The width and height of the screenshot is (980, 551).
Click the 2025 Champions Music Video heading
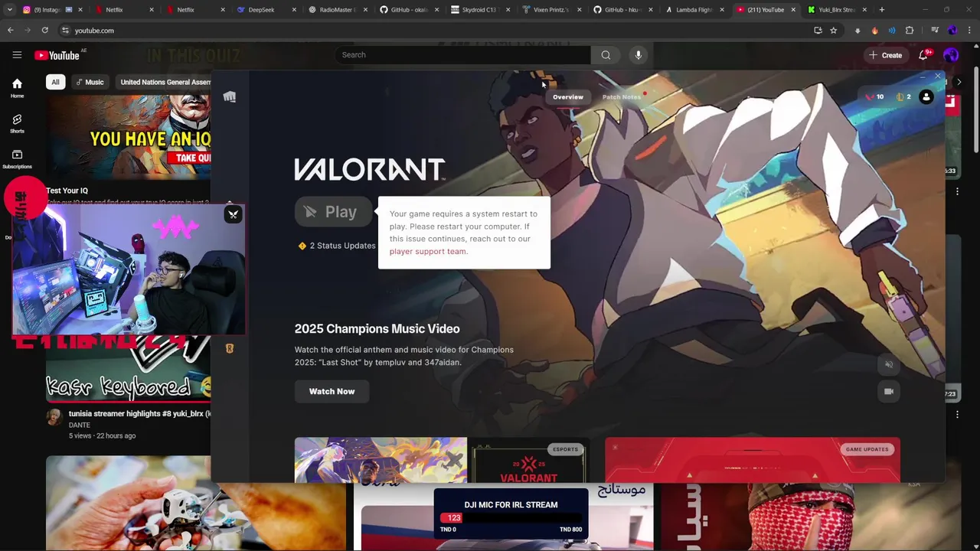click(x=377, y=329)
